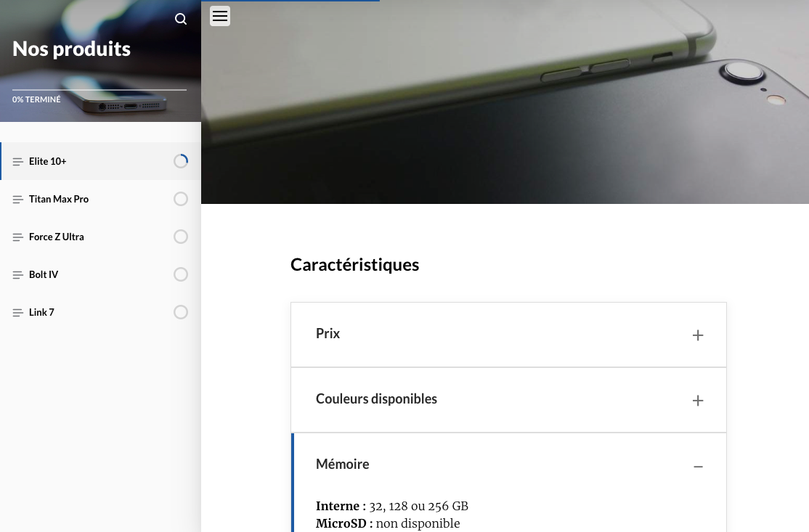Click the completion circle beside Titan Max Pro
Image resolution: width=809 pixels, height=532 pixels.
(x=181, y=199)
